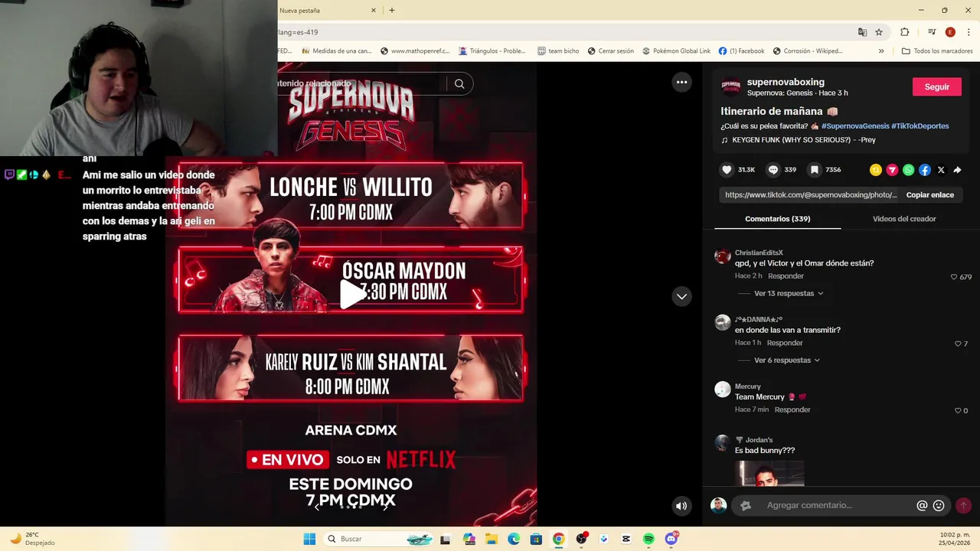
Task: Reply to DANNA's comment
Action: point(785,343)
